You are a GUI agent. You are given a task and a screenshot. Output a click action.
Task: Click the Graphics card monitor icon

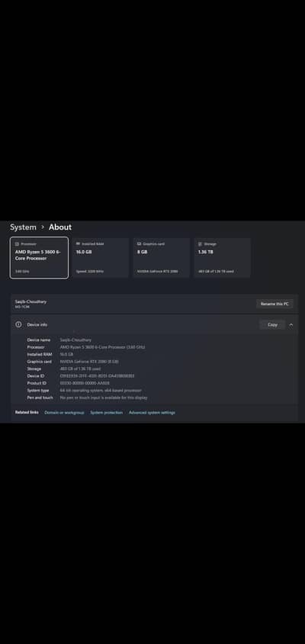point(140,244)
